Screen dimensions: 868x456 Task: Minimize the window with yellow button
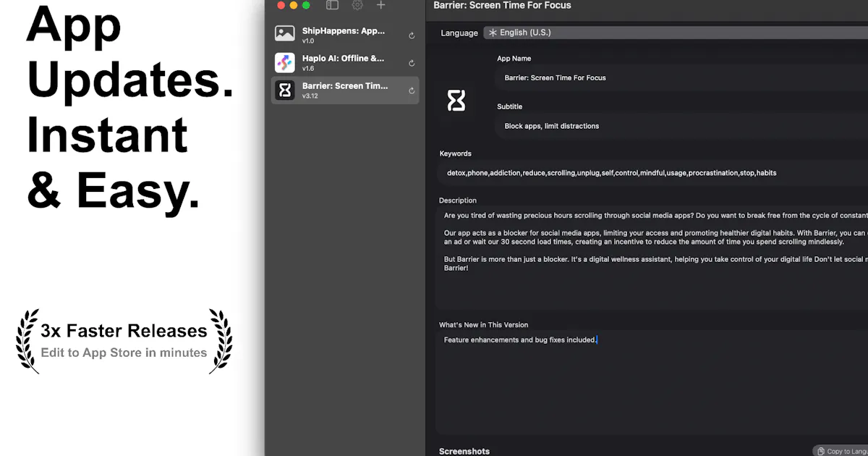pyautogui.click(x=294, y=5)
